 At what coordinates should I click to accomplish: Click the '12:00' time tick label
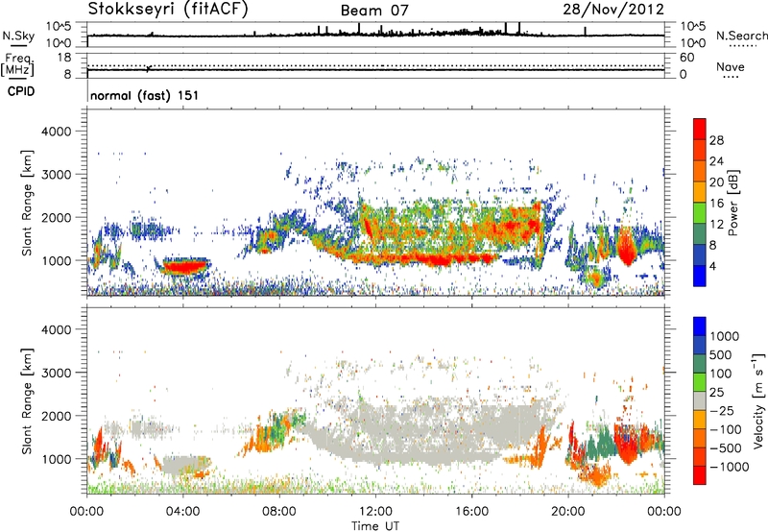click(375, 512)
